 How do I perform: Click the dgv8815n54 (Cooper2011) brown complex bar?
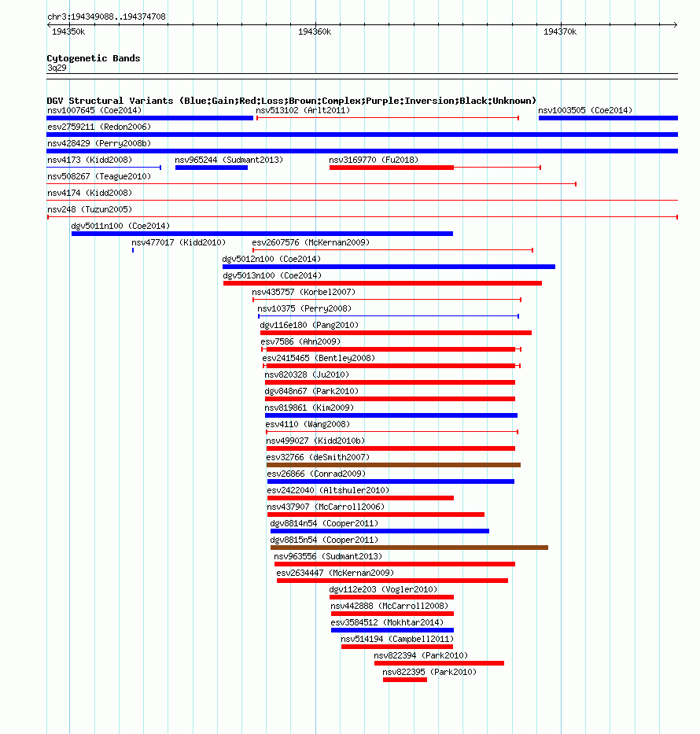410,548
